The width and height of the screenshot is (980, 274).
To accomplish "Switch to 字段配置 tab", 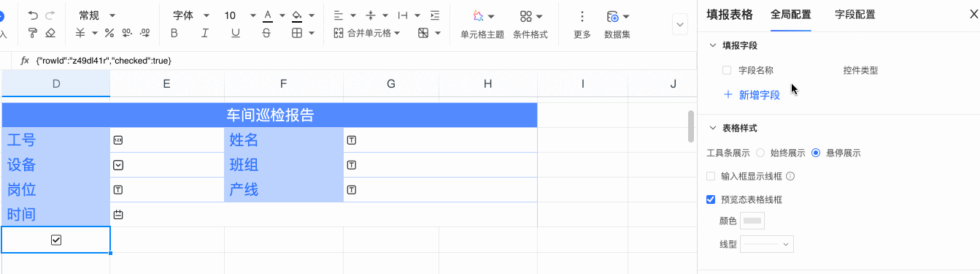I will point(855,15).
